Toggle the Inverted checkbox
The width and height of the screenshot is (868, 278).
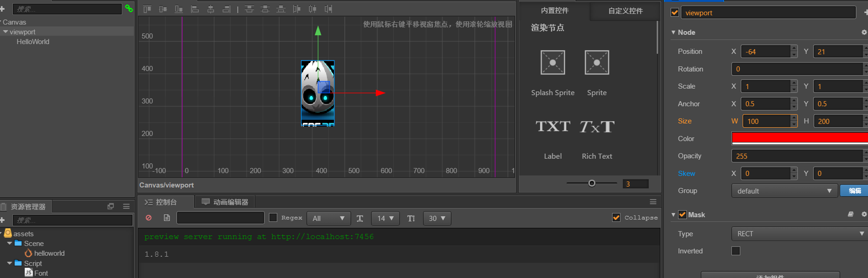(x=736, y=251)
